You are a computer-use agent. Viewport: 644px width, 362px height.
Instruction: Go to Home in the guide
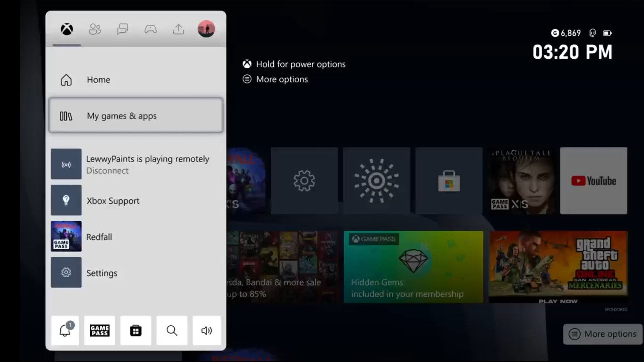point(136,80)
